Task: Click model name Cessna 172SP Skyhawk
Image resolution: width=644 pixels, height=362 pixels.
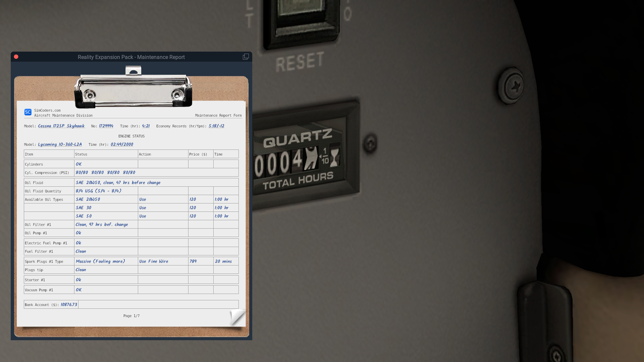Action: pyautogui.click(x=61, y=126)
